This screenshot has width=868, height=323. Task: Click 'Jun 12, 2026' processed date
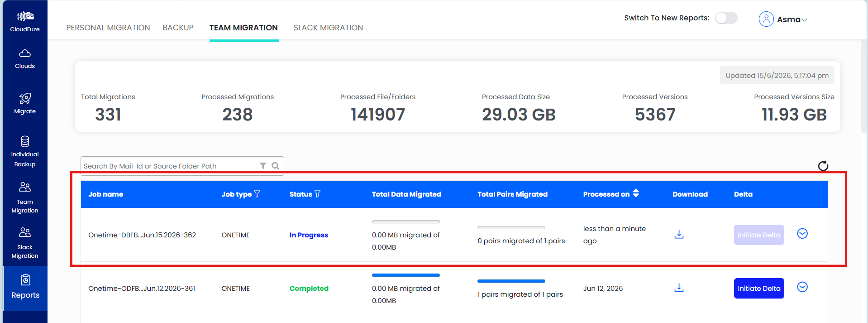[x=603, y=288]
